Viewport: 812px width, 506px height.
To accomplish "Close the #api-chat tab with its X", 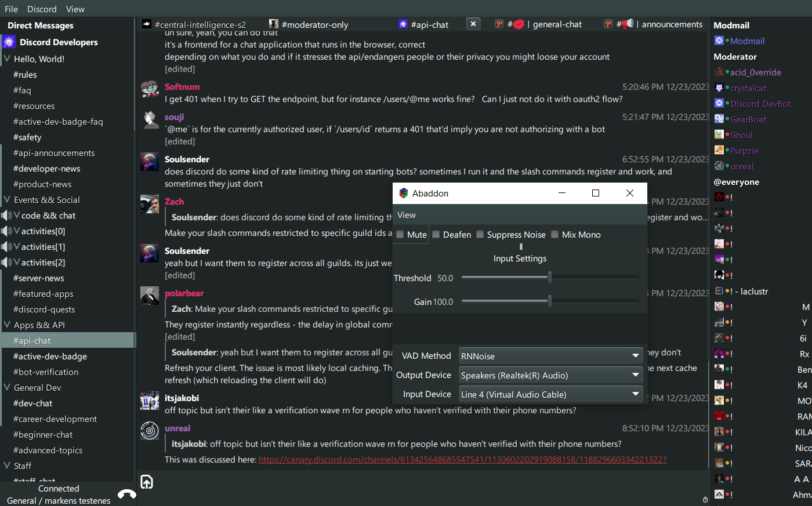I will tap(473, 24).
